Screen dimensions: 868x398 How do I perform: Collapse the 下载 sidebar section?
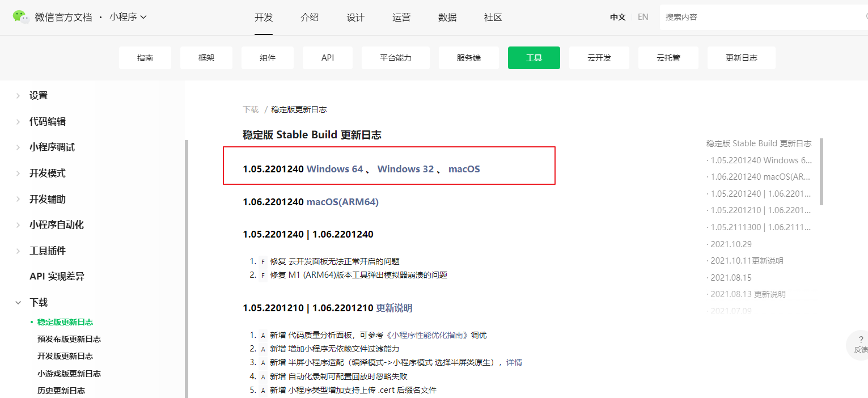pyautogui.click(x=39, y=302)
